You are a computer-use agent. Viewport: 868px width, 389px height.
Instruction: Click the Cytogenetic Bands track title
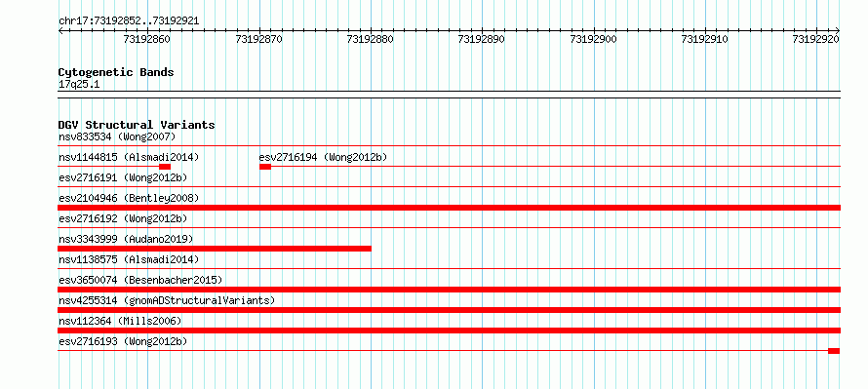pyautogui.click(x=116, y=72)
